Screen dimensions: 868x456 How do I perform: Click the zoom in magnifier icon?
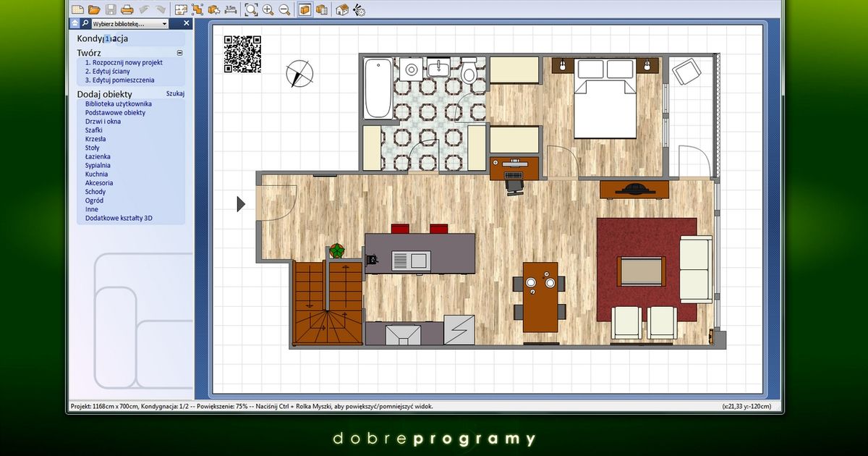click(268, 9)
